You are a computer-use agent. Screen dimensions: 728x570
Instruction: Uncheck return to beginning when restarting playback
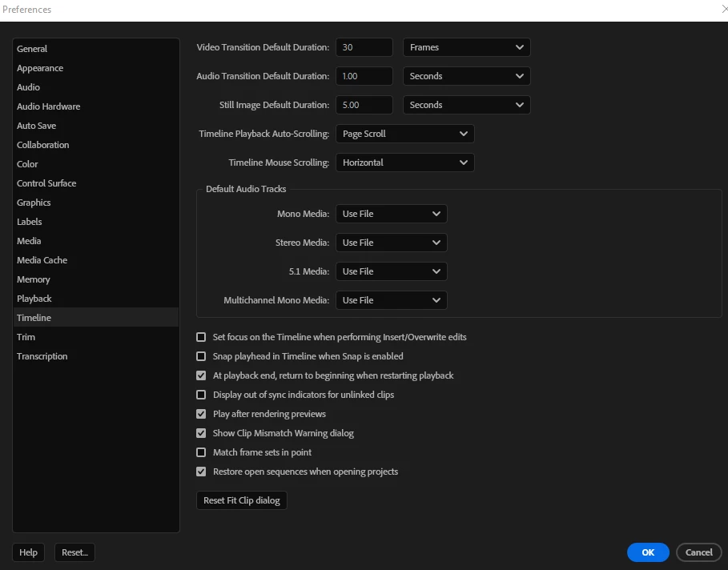point(201,375)
